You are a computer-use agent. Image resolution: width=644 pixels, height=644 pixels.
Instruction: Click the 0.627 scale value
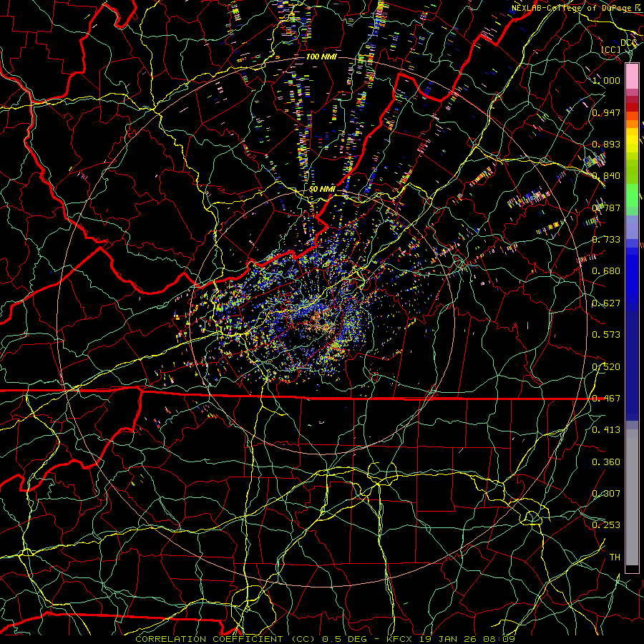[606, 303]
